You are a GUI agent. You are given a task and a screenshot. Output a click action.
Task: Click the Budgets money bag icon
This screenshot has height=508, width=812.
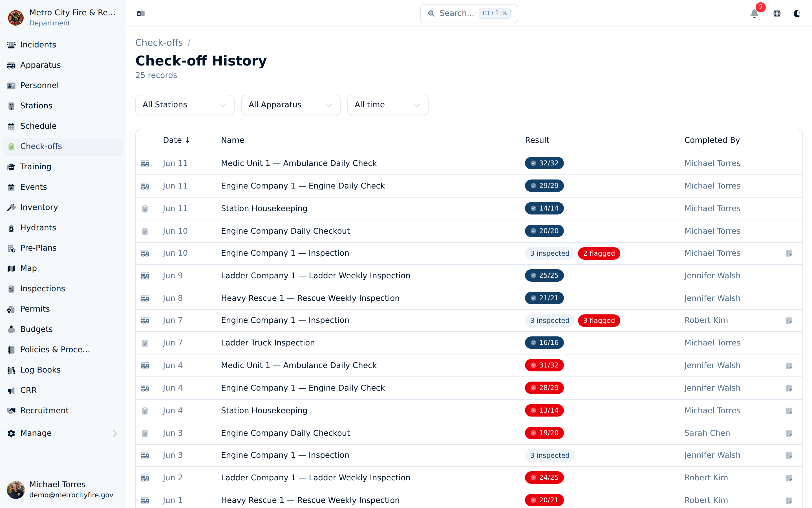(x=11, y=329)
